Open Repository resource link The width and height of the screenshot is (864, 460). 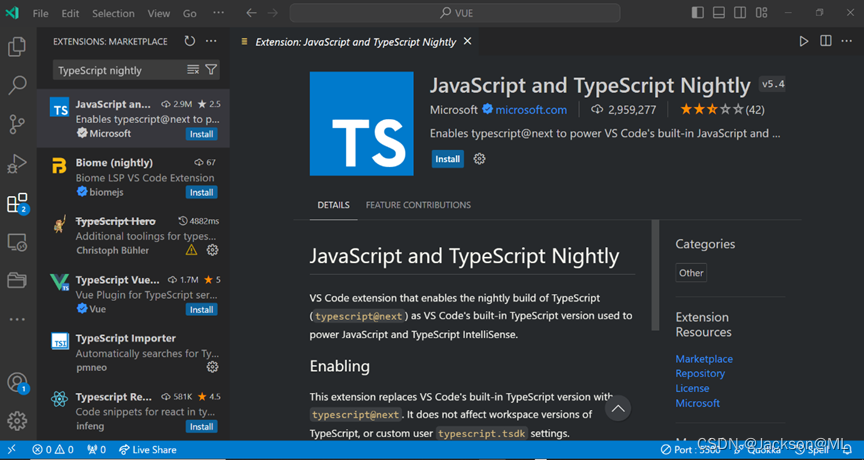click(700, 374)
